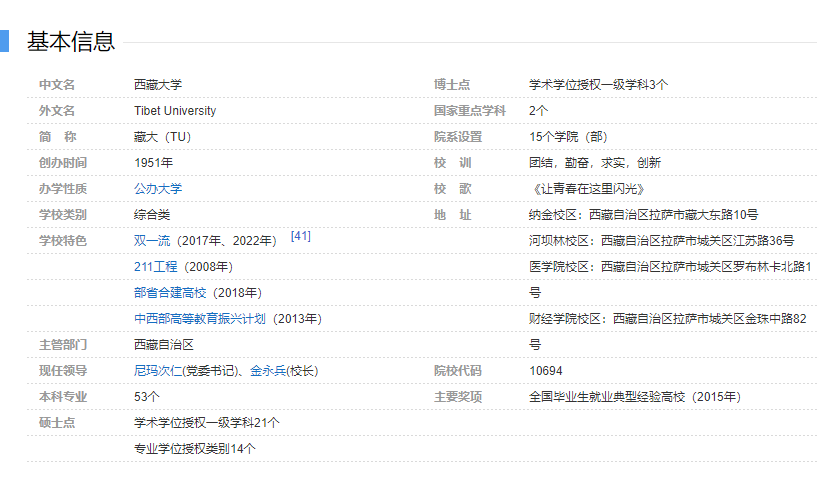This screenshot has height=492, width=831.
Task: Click the 双一流 hyperlink
Action: (152, 240)
